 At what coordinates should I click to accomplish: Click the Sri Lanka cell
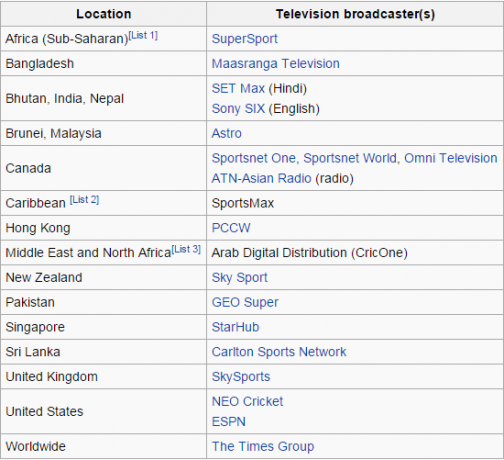(x=104, y=352)
